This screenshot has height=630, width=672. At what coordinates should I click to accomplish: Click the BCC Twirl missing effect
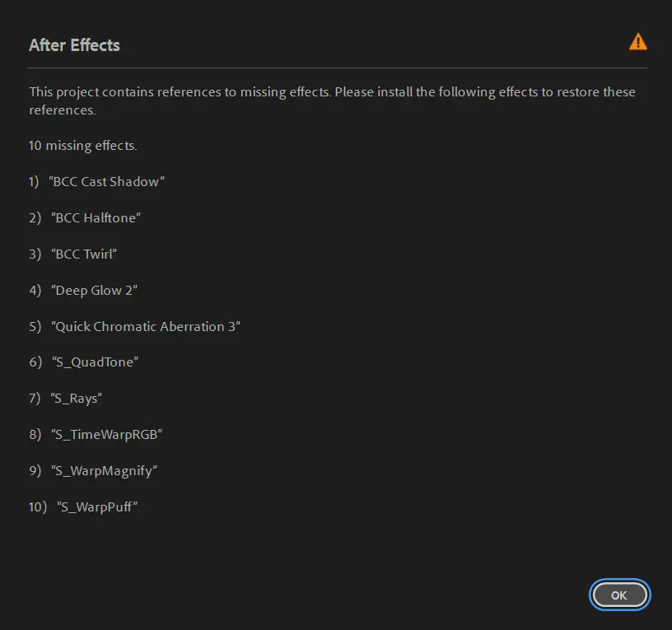tap(85, 254)
